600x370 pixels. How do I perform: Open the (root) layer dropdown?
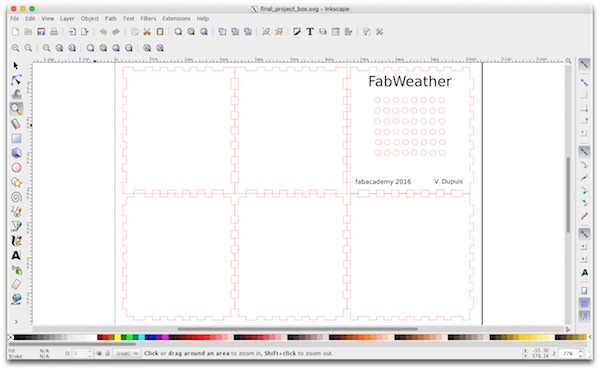127,354
